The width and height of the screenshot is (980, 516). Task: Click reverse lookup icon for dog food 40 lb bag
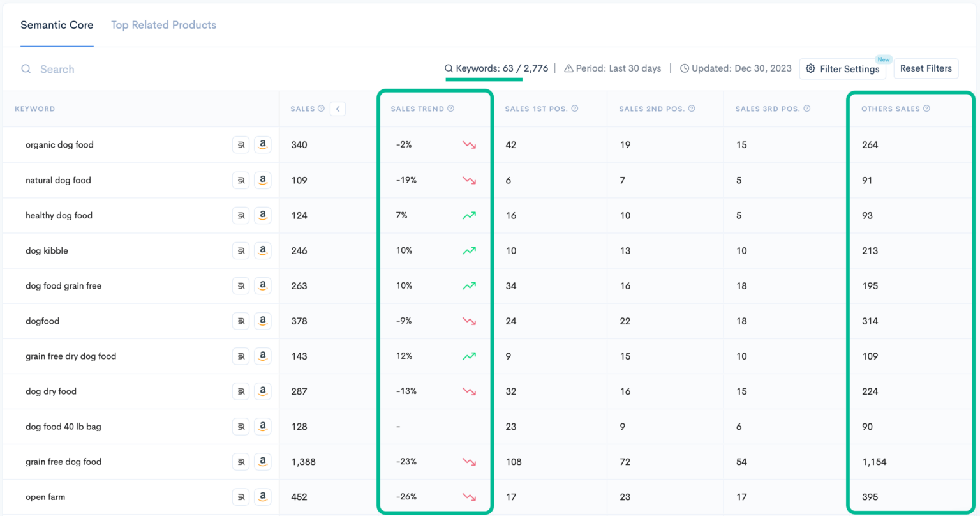click(x=241, y=427)
